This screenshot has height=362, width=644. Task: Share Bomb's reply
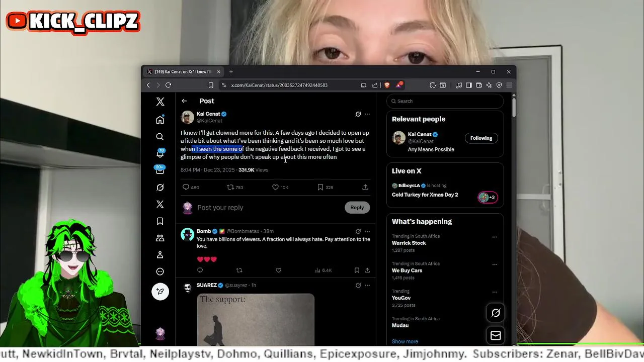coord(367,270)
